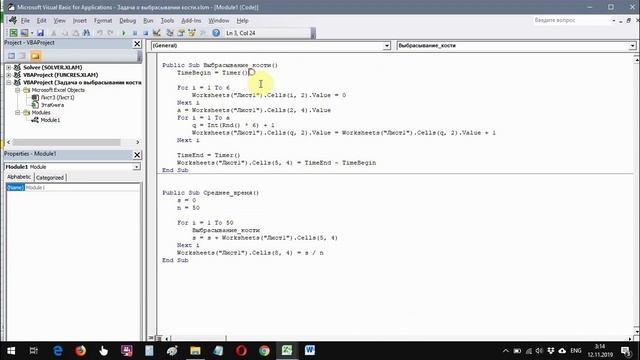The width and height of the screenshot is (640, 360).
Task: Toggle Design Mode icon
Action: tap(157, 33)
